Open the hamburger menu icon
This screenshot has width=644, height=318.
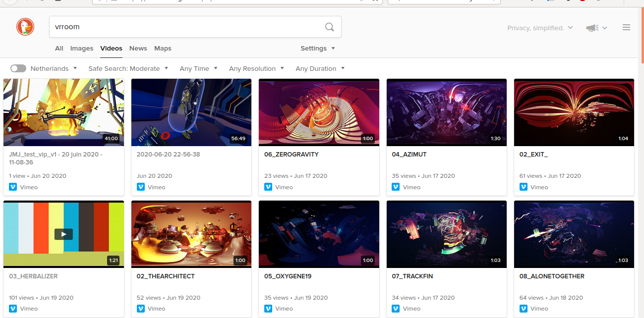pyautogui.click(x=626, y=28)
